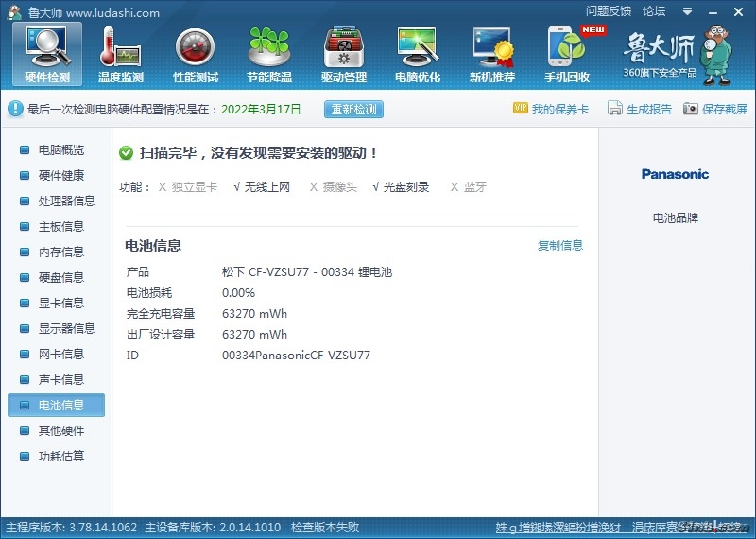Image resolution: width=756 pixels, height=539 pixels.
Task: Launch the 性能测试 performance test
Action: click(196, 55)
